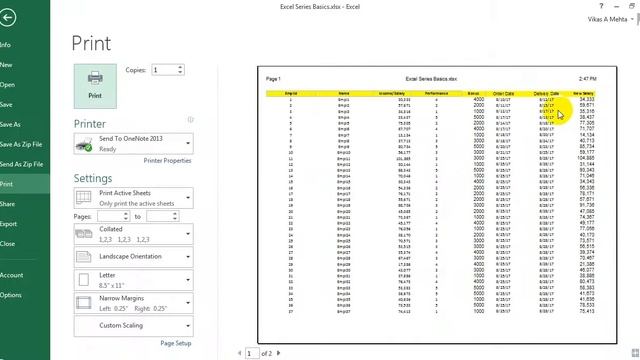Click the large Print button
640x360 pixels.
pyautogui.click(x=95, y=86)
